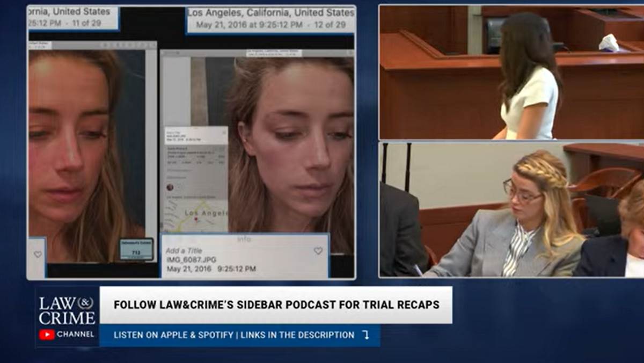Click the 'Channel' label beside YouTube icon
The height and width of the screenshot is (363, 644).
point(75,335)
